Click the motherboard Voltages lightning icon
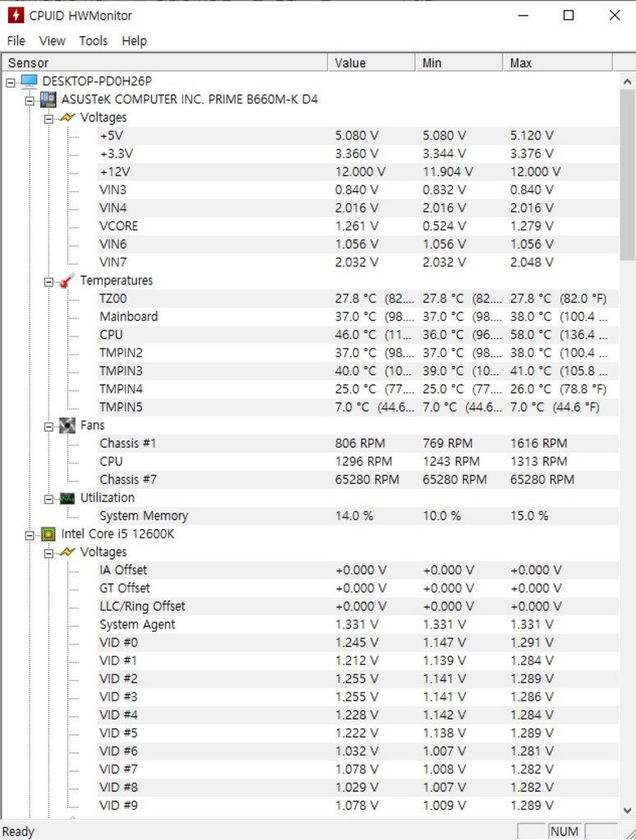This screenshot has width=636, height=840. tap(67, 117)
